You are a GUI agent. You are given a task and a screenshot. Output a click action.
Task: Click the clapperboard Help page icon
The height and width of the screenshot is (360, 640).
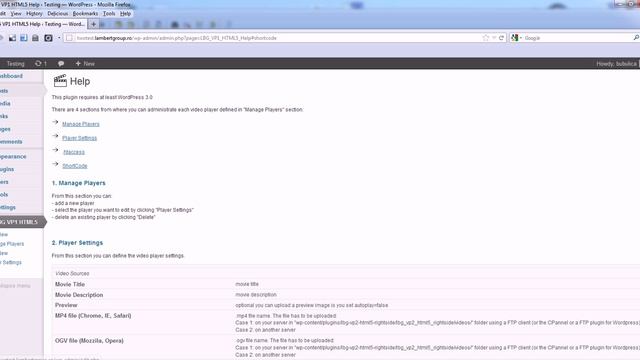tap(60, 81)
